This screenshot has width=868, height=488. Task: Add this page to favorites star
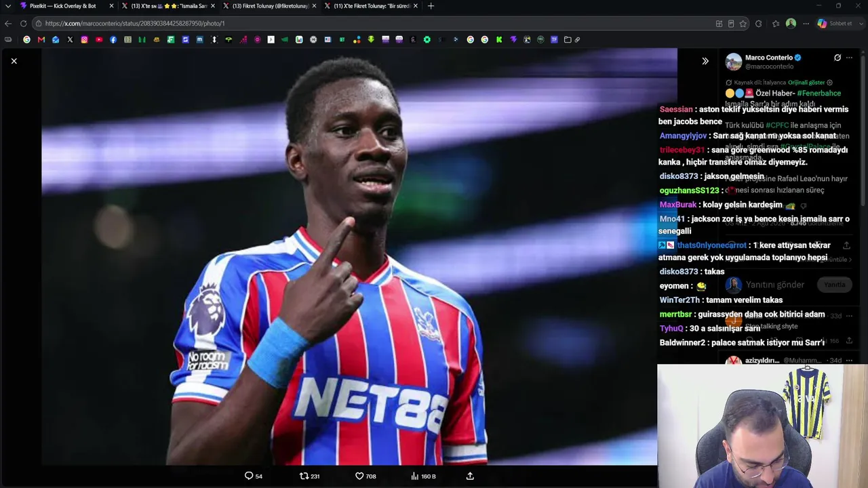(743, 23)
